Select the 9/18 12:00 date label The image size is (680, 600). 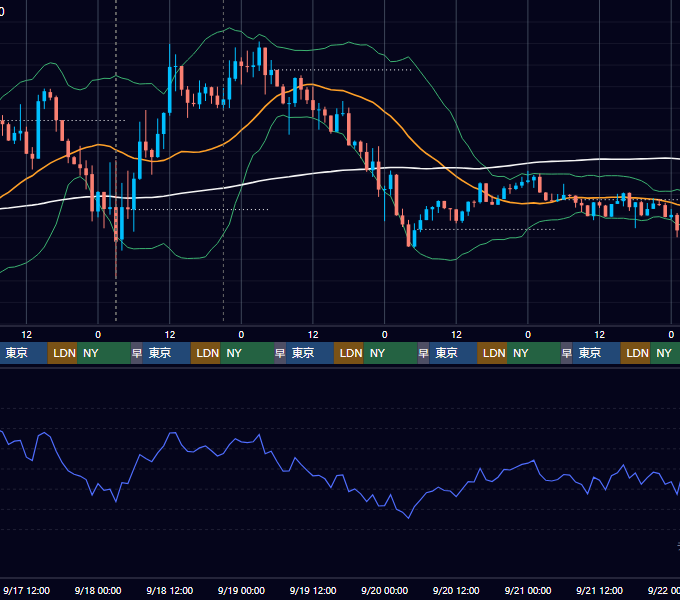[x=170, y=590]
